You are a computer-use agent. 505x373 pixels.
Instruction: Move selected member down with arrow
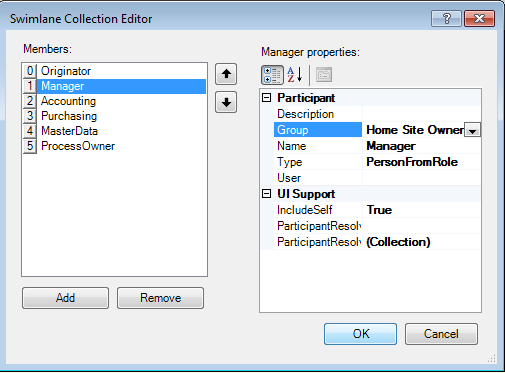coord(226,102)
